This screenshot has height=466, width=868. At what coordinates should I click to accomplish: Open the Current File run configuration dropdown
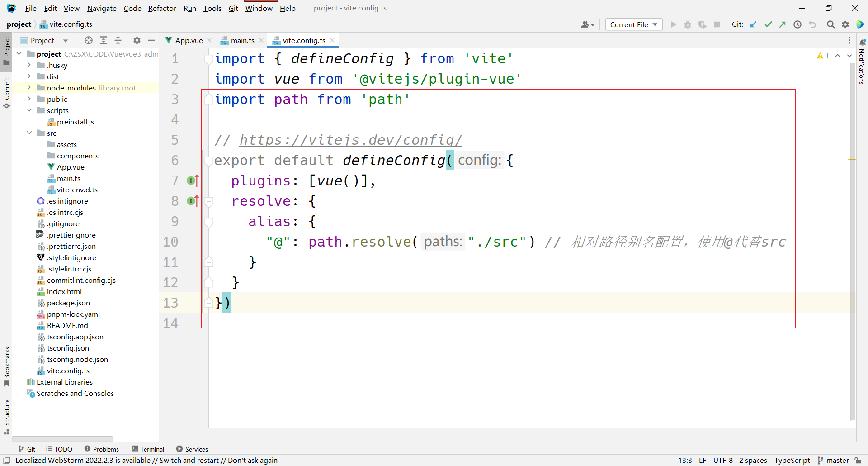(x=634, y=24)
